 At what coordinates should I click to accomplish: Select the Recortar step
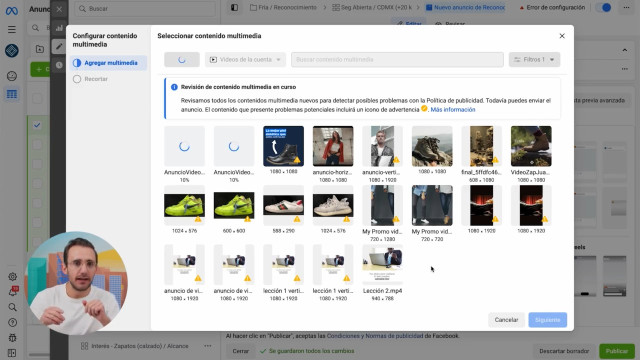click(x=108, y=79)
